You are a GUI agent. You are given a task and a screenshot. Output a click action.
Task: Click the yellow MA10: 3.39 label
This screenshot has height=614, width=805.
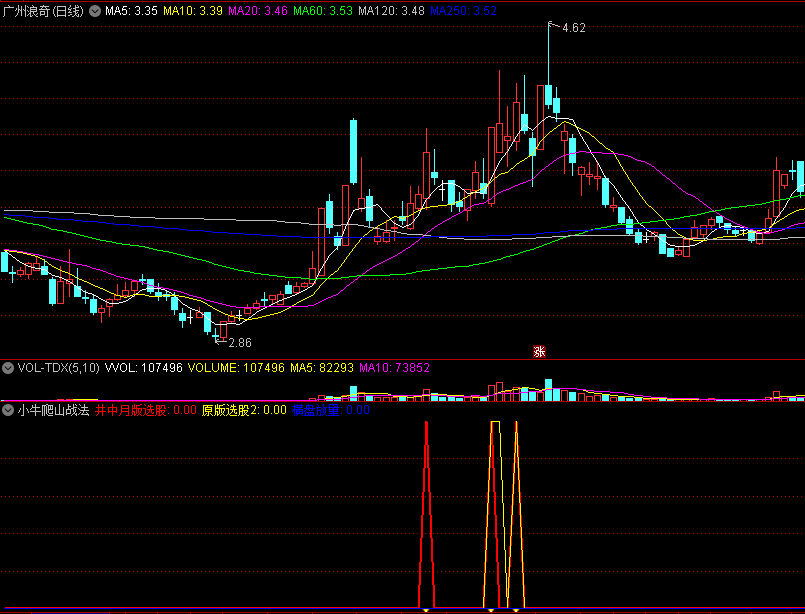tap(193, 11)
